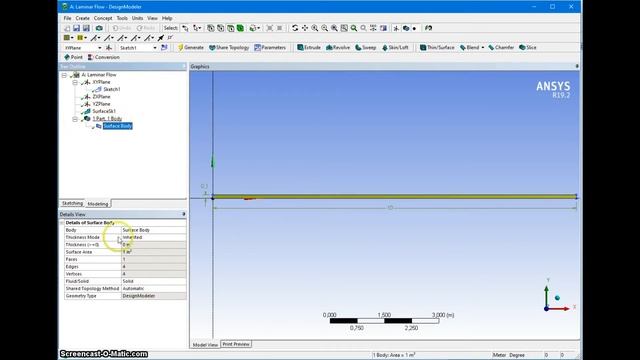Open the File menu

click(67, 18)
